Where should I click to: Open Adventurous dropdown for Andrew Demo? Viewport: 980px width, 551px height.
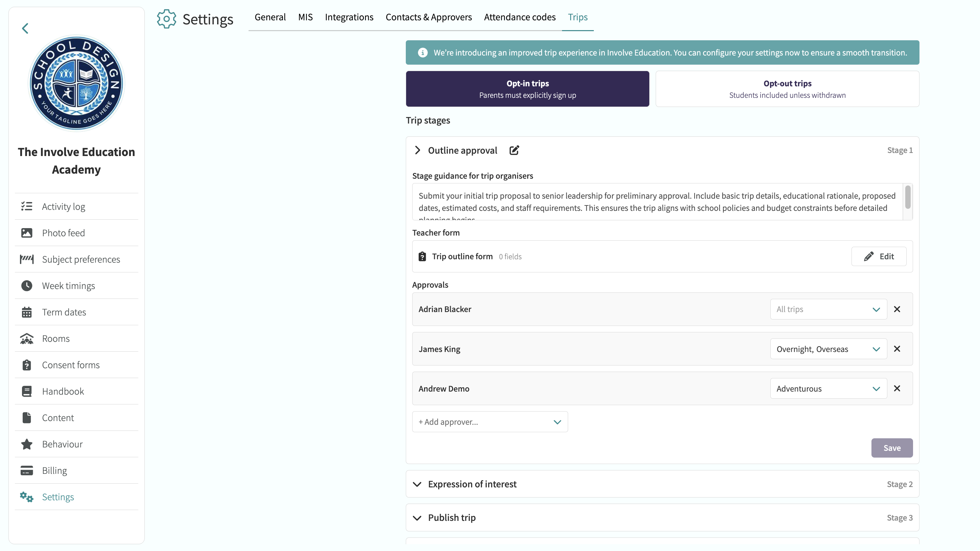(x=829, y=389)
